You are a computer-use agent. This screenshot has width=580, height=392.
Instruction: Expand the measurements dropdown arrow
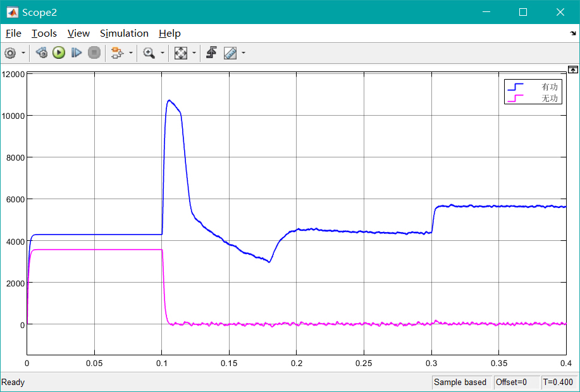point(243,53)
